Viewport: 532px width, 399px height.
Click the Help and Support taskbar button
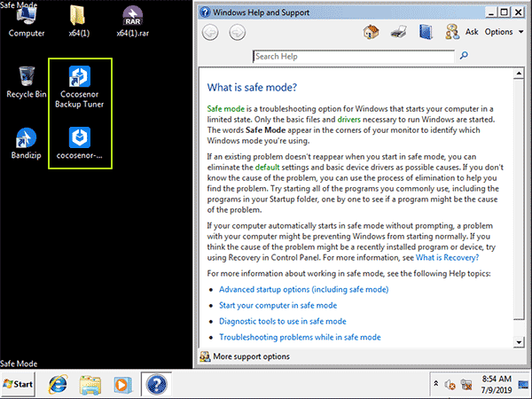pyautogui.click(x=156, y=385)
